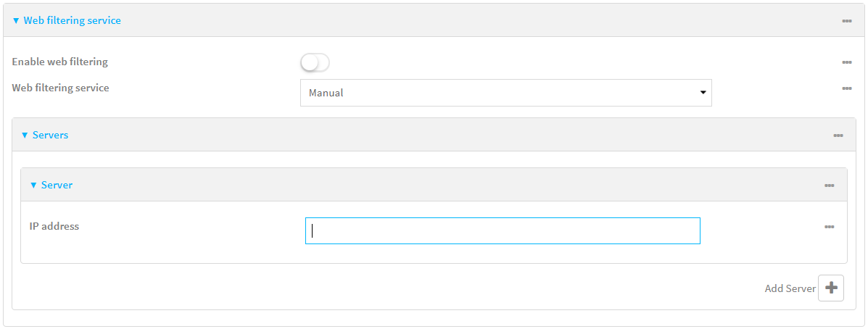Focus the IP address text field
This screenshot has height=329, width=868.
point(503,230)
